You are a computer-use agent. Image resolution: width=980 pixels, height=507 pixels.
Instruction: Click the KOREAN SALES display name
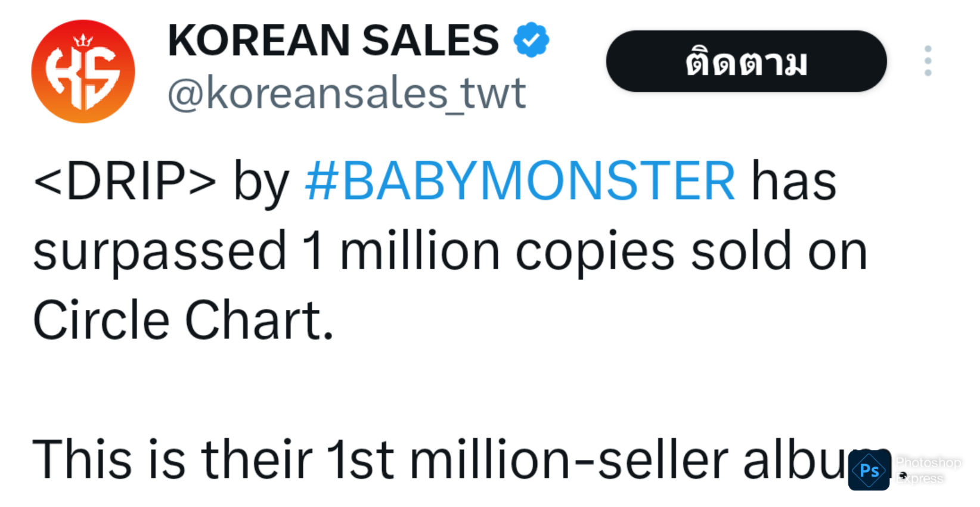pos(333,41)
